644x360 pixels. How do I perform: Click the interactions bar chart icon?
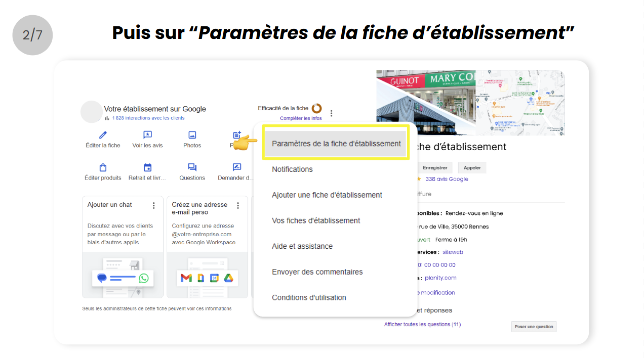pos(107,118)
